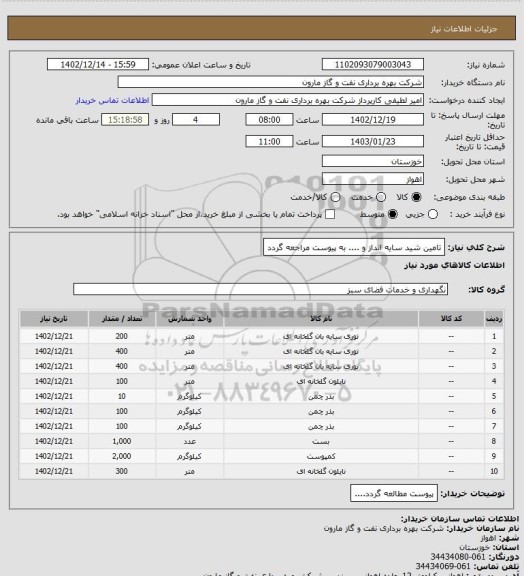The image size is (524, 576).
Task: Click quantity 10 in row 5
Action: tap(122, 396)
